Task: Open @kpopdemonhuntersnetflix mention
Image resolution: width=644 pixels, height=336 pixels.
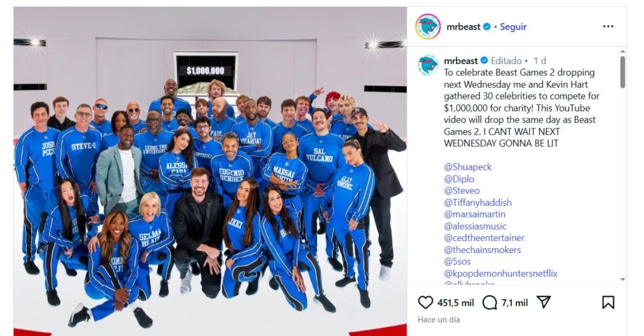Action: tap(501, 274)
